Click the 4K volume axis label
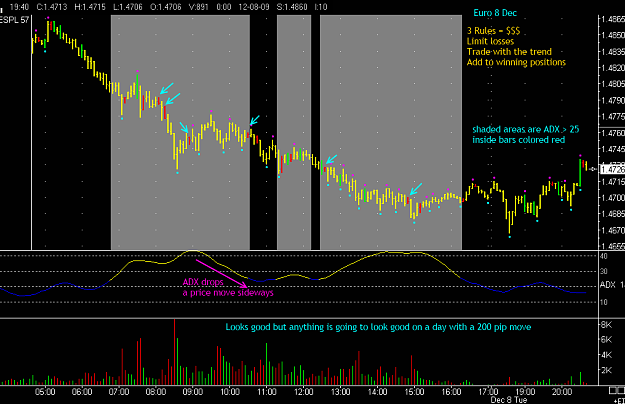The height and width of the screenshot is (404, 625). point(606,355)
